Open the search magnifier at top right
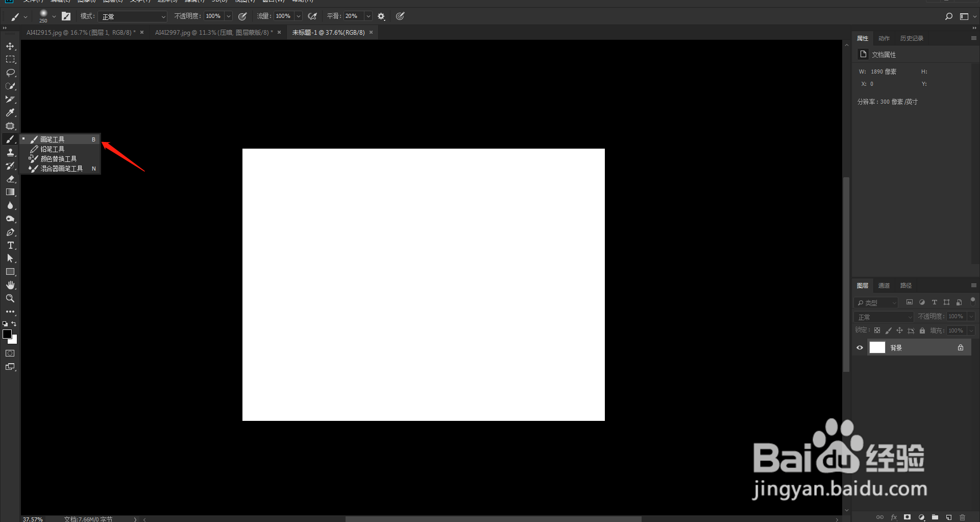Screen dimensions: 980x522 949,16
